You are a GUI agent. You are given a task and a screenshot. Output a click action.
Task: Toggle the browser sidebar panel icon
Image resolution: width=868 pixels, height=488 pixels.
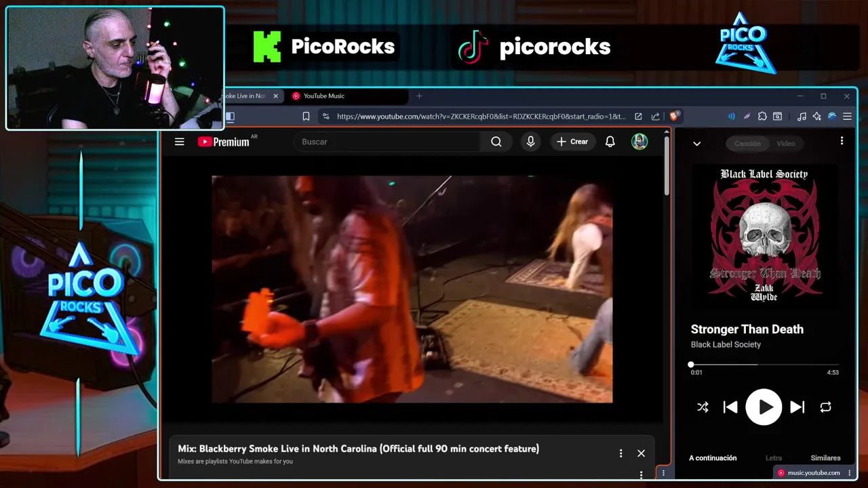pyautogui.click(x=230, y=117)
